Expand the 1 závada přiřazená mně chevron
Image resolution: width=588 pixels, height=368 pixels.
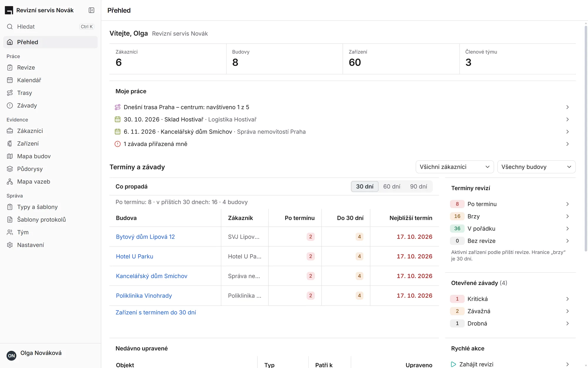click(x=567, y=144)
